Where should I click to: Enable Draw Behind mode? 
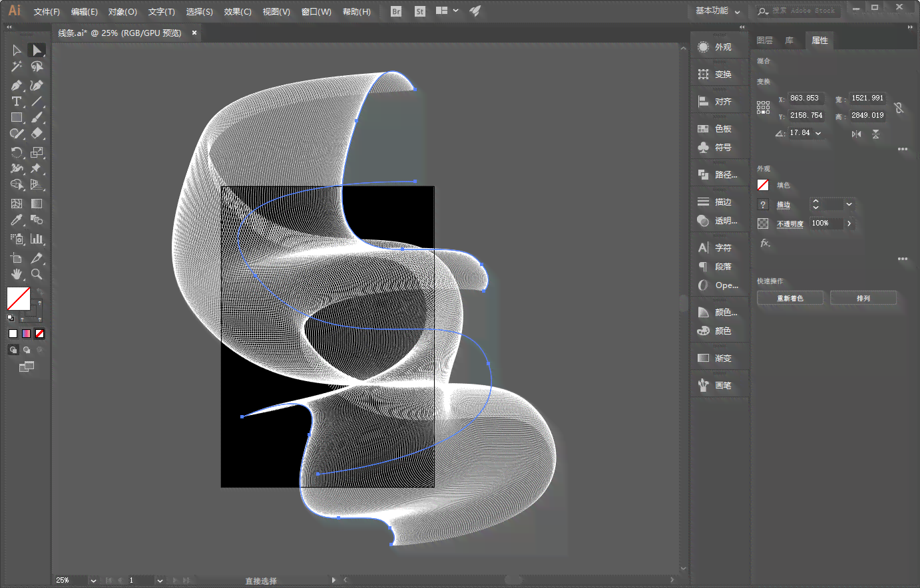pos(27,349)
